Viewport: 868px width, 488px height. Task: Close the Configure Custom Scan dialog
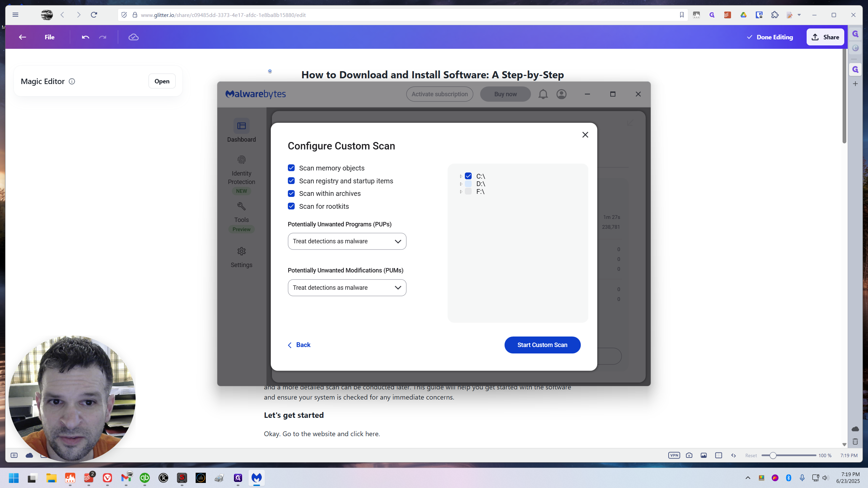tap(585, 135)
